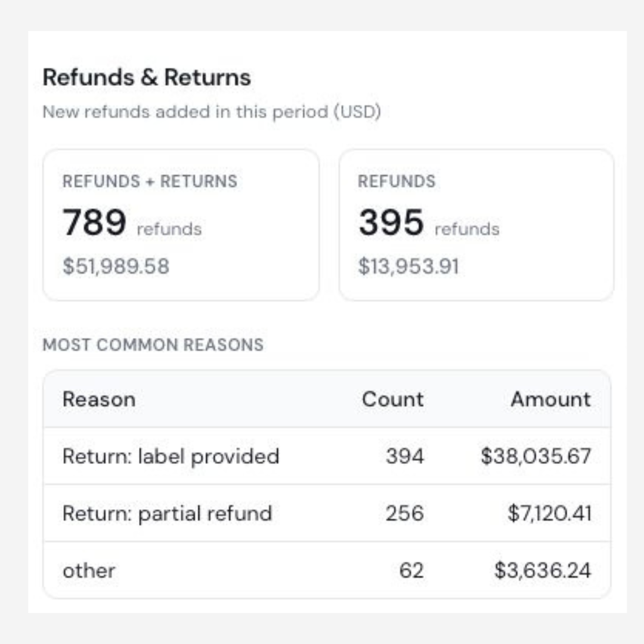Click the $51,989.58 total amount
This screenshot has width=644, height=644.
pos(116,266)
